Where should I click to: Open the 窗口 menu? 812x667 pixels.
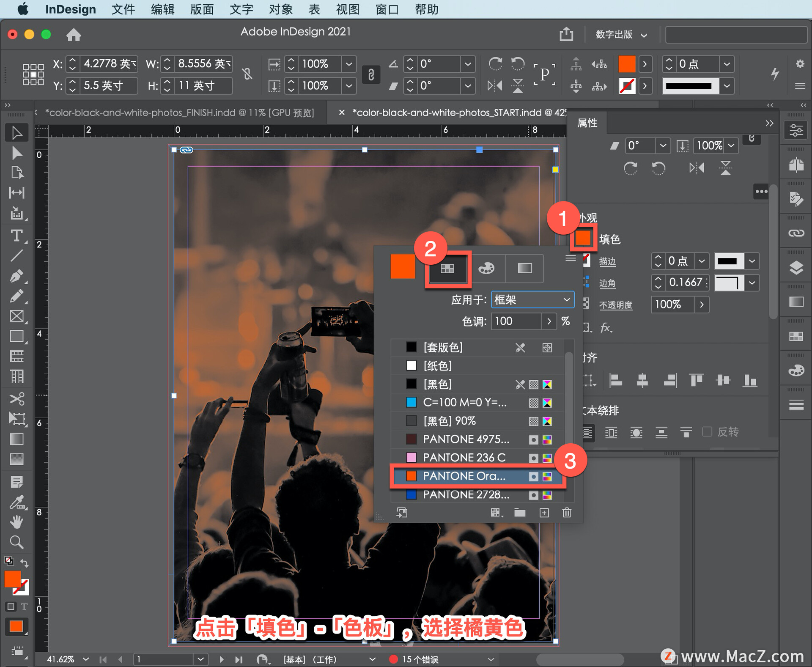(387, 9)
